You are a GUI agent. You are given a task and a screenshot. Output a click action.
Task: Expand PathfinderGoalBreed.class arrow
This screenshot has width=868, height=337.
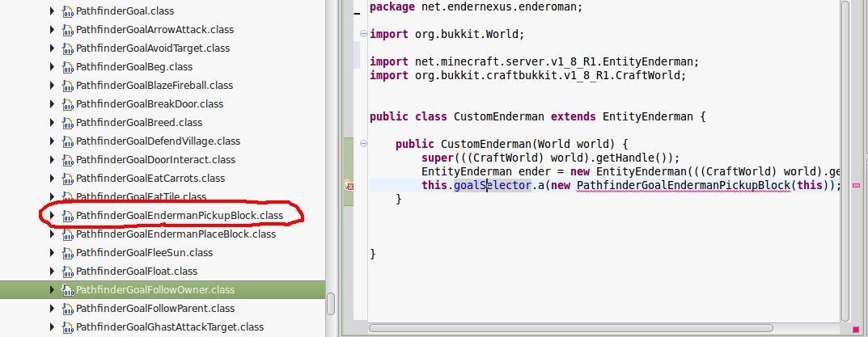point(52,122)
